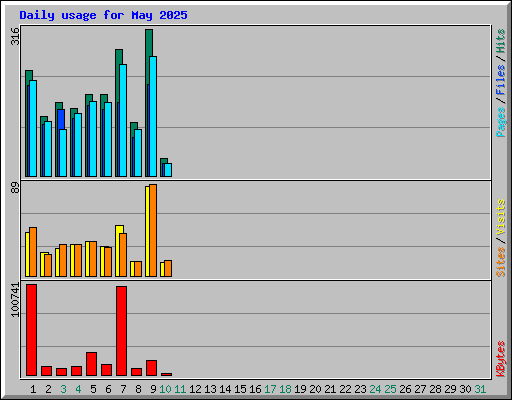Screen dimensions: 512x400
Task: Click the Visits legend label
Action: 501,217
